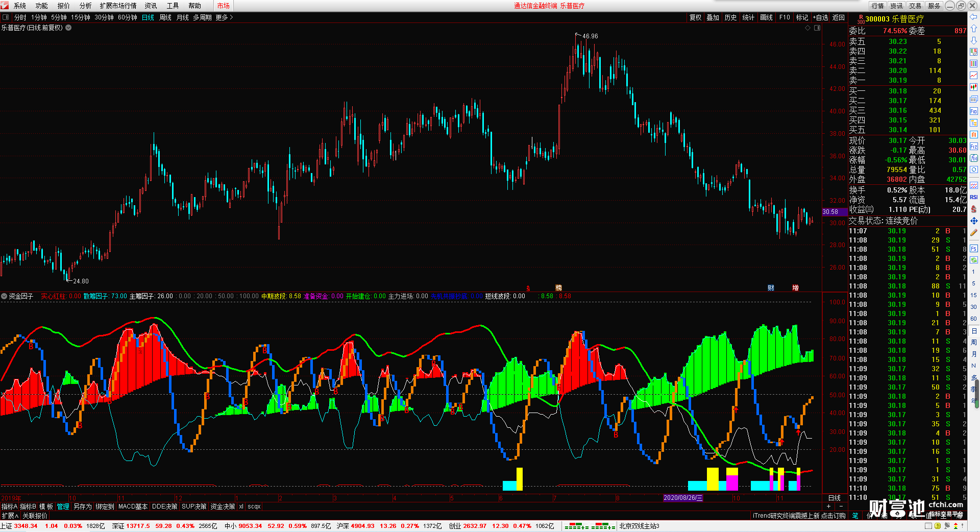Open the 复权 adjustment options
Image resolution: width=980 pixels, height=532 pixels.
(x=696, y=17)
